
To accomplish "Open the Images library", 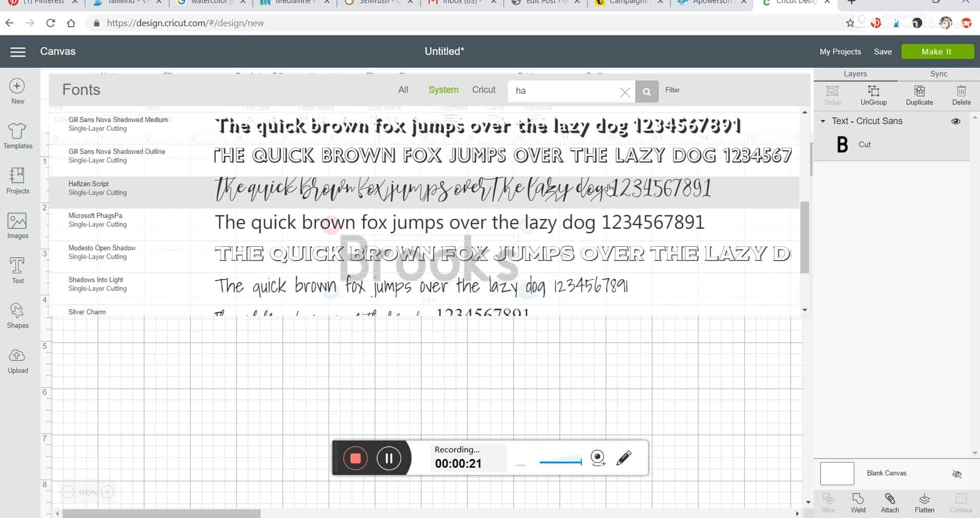I will [x=17, y=226].
